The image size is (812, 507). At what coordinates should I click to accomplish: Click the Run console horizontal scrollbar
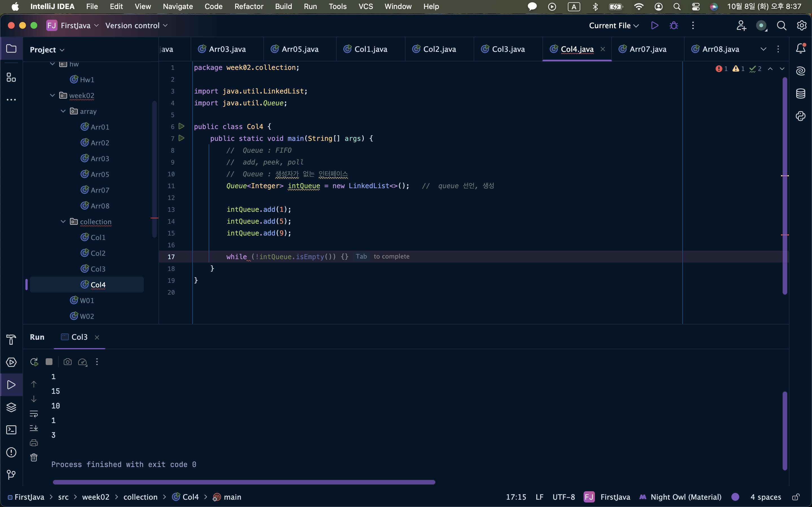[x=244, y=482]
